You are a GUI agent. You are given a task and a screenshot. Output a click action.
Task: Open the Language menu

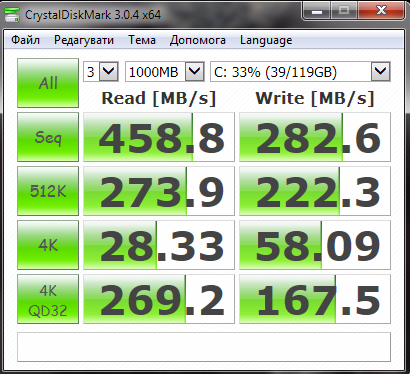click(266, 40)
